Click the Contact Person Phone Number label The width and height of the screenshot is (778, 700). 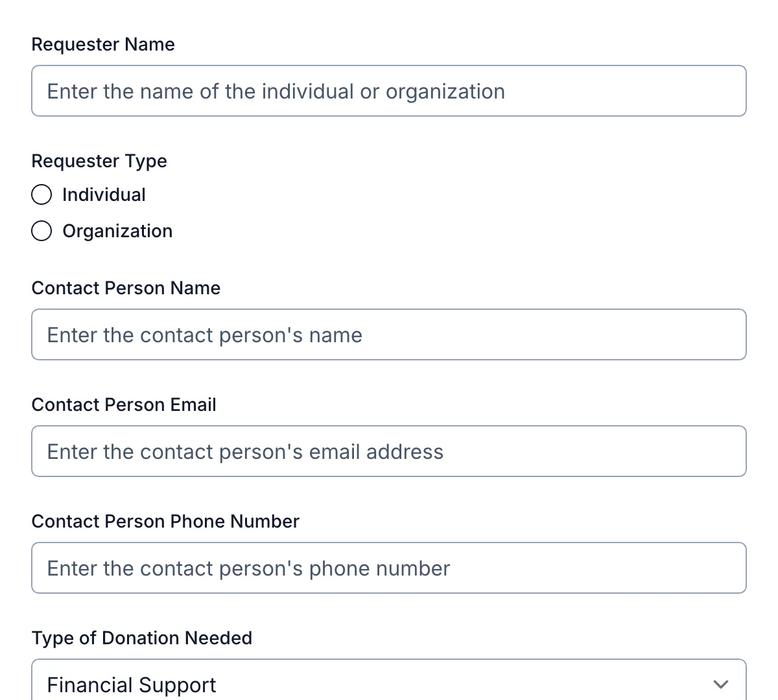pos(165,521)
